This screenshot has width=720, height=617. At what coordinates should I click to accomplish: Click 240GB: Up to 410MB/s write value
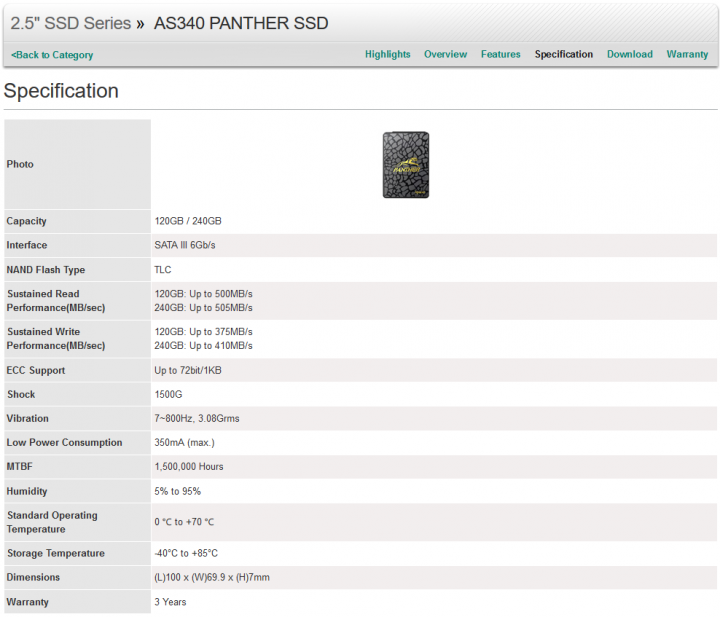(x=203, y=346)
